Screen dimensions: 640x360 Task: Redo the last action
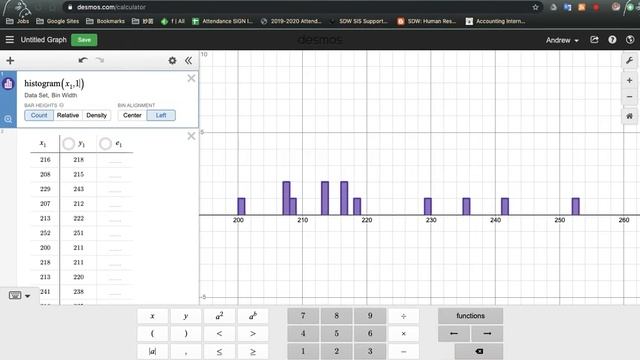point(100,60)
